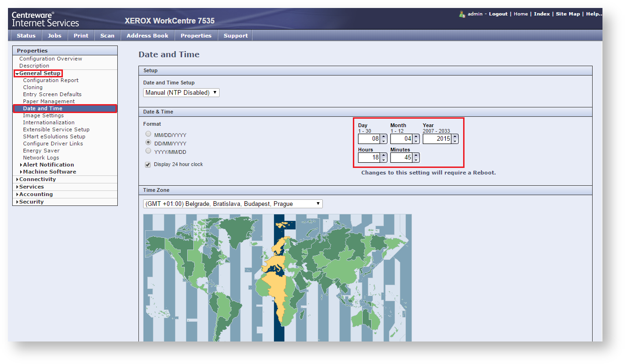The image size is (625, 364).
Task: Go to the Properties tab
Action: [196, 36]
